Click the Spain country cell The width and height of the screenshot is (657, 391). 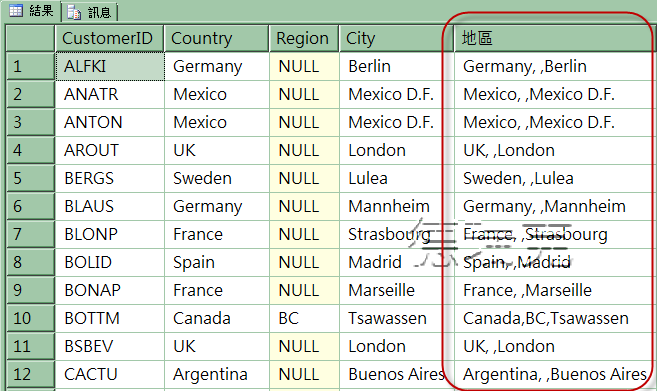click(x=217, y=262)
